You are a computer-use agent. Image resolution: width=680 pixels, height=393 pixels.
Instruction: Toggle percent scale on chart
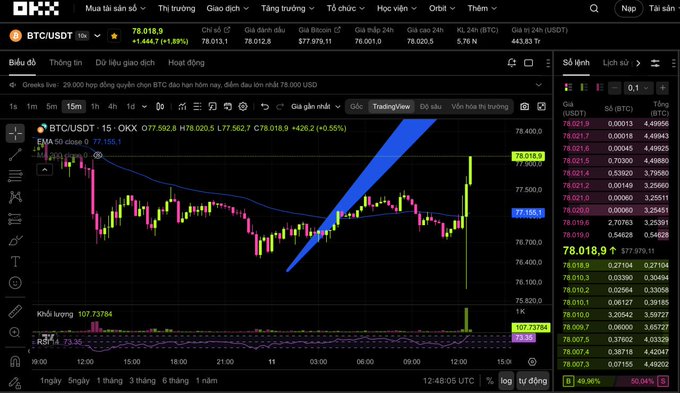click(x=490, y=381)
